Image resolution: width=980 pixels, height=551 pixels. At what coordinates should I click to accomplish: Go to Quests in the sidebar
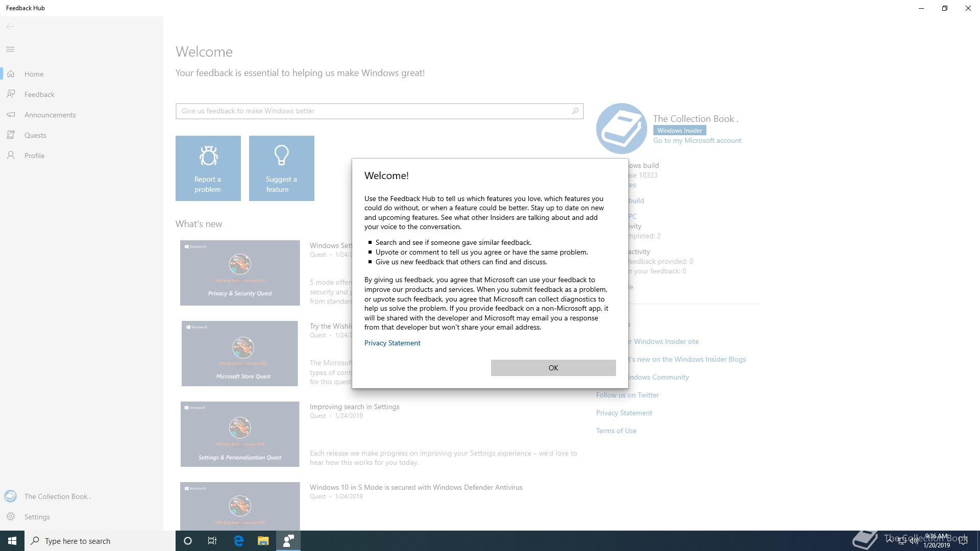35,135
